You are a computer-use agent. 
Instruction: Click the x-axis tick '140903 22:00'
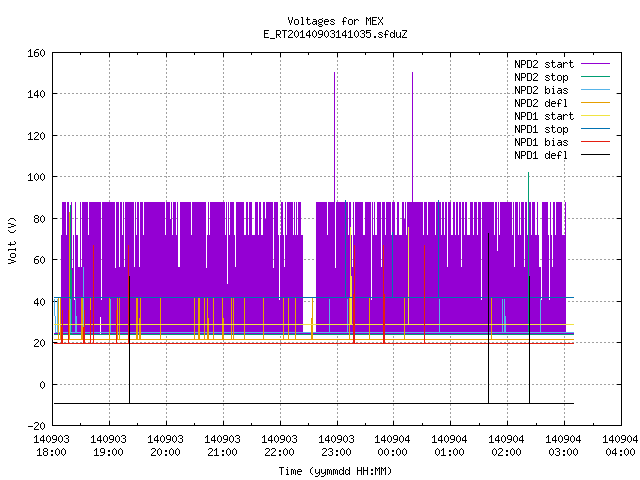(x=279, y=446)
